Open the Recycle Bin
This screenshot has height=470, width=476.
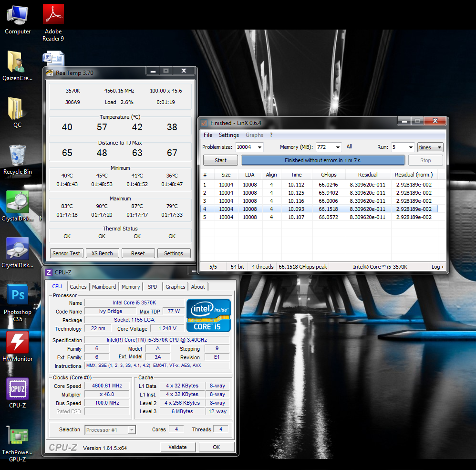tap(18, 156)
